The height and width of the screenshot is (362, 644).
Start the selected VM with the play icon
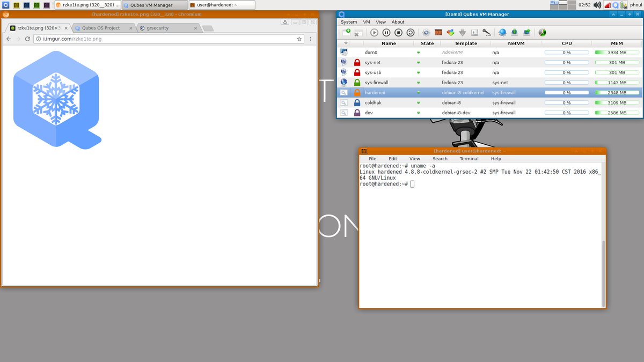(375, 33)
